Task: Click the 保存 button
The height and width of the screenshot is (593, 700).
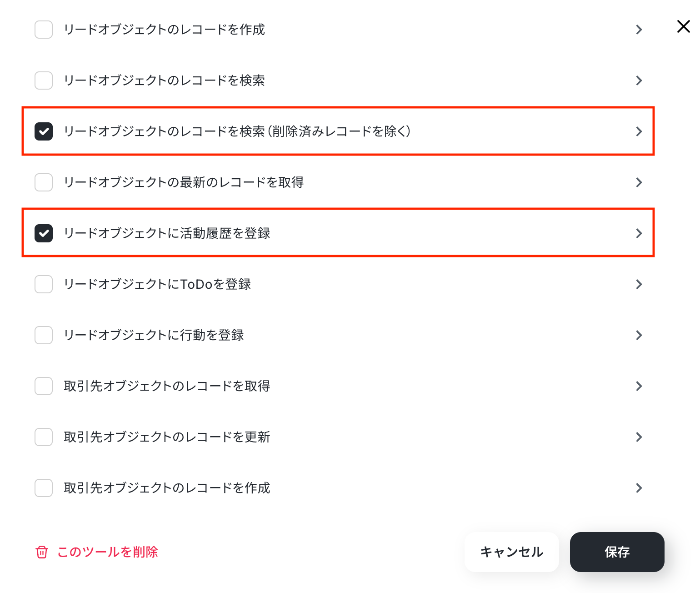Action: (617, 552)
